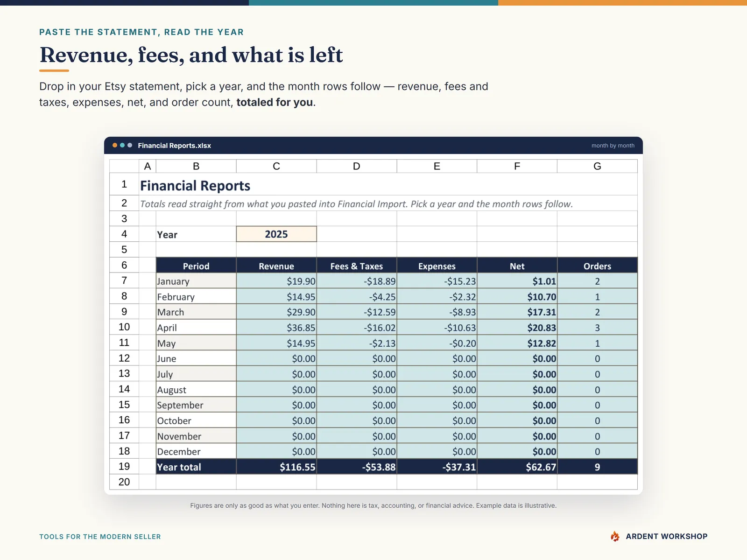Select the September period cell

coord(196,405)
